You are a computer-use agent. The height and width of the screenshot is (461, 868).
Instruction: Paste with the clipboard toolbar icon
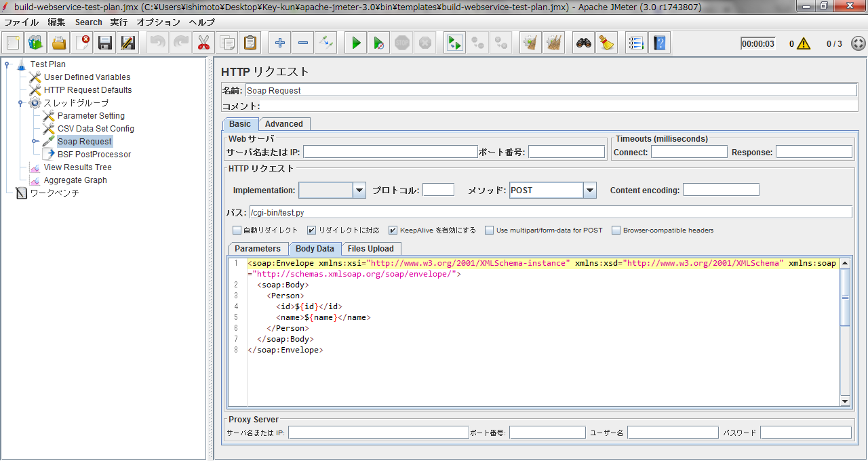click(250, 43)
